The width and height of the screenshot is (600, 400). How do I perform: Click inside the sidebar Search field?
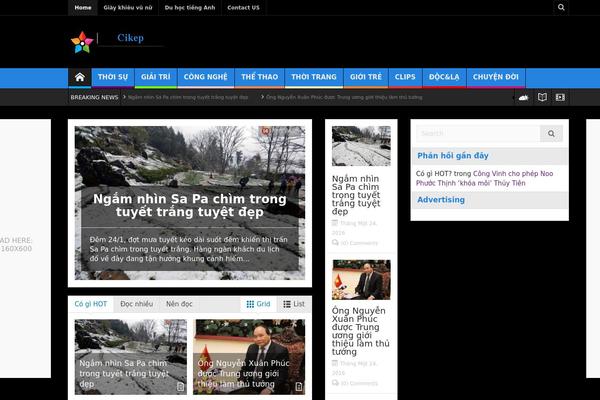(x=478, y=134)
